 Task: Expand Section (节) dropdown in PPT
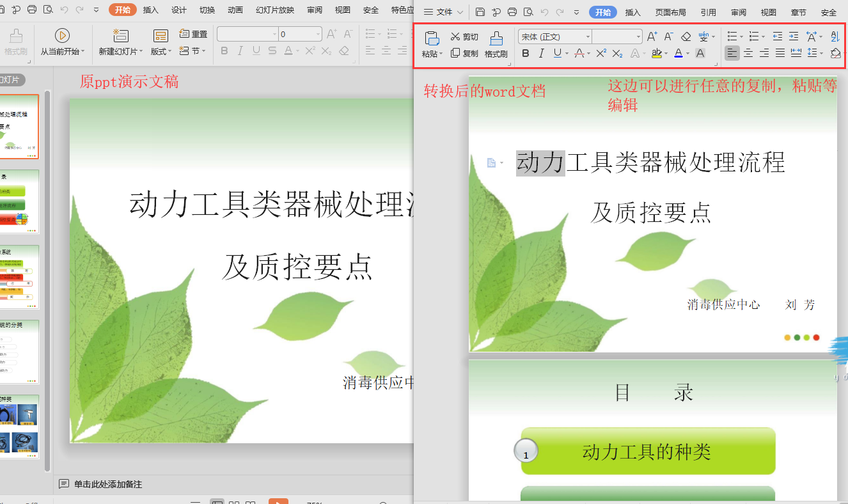(x=203, y=51)
